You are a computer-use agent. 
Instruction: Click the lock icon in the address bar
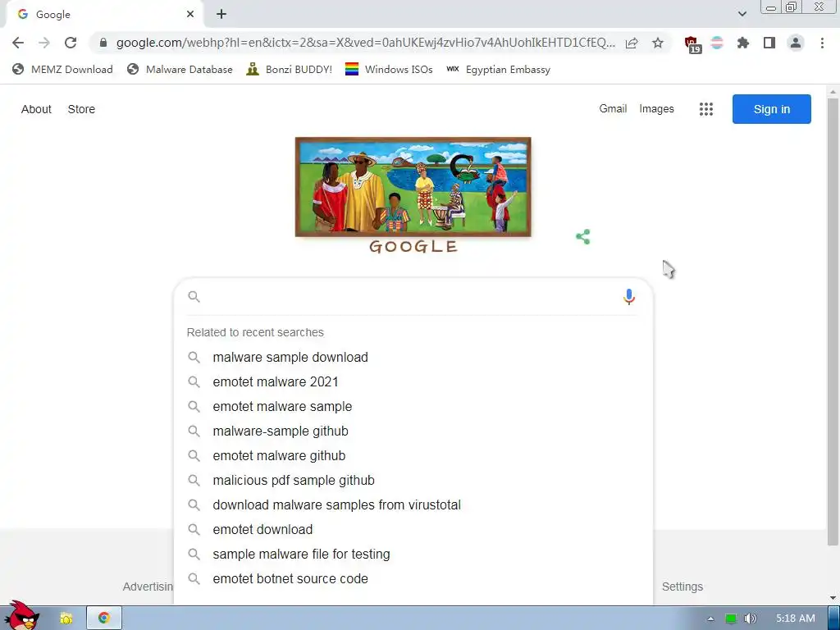[103, 43]
